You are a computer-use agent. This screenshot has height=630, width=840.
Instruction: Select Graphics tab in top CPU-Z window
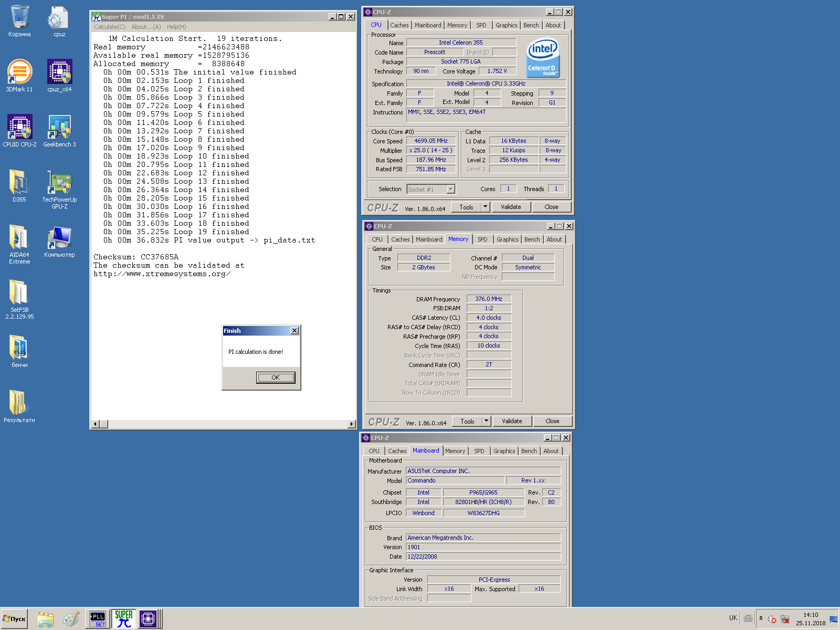tap(507, 25)
